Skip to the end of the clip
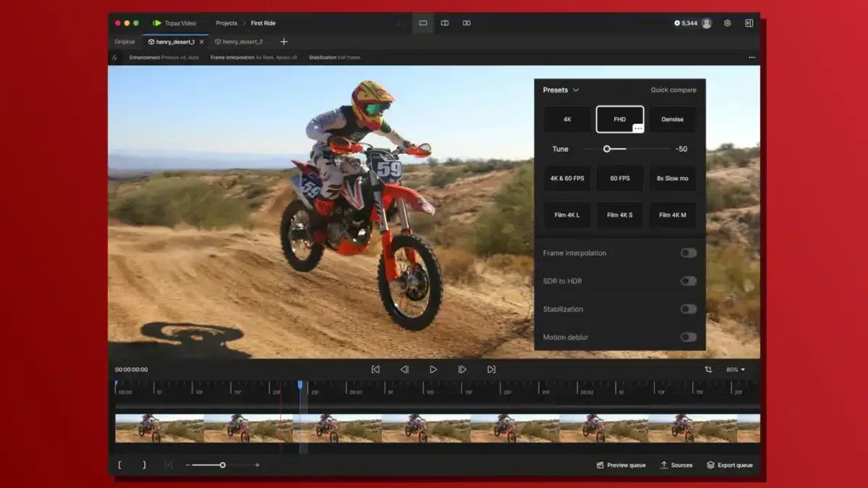Viewport: 868px width, 488px height. 491,369
